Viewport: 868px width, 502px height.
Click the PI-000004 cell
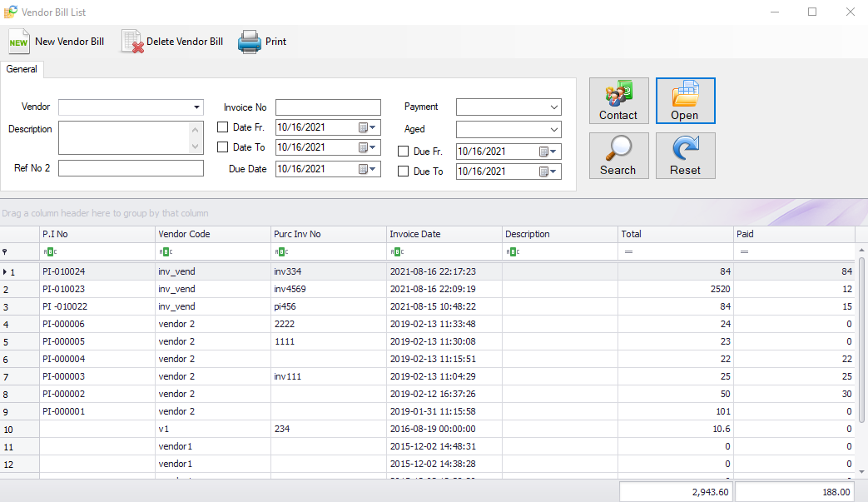(x=97, y=359)
